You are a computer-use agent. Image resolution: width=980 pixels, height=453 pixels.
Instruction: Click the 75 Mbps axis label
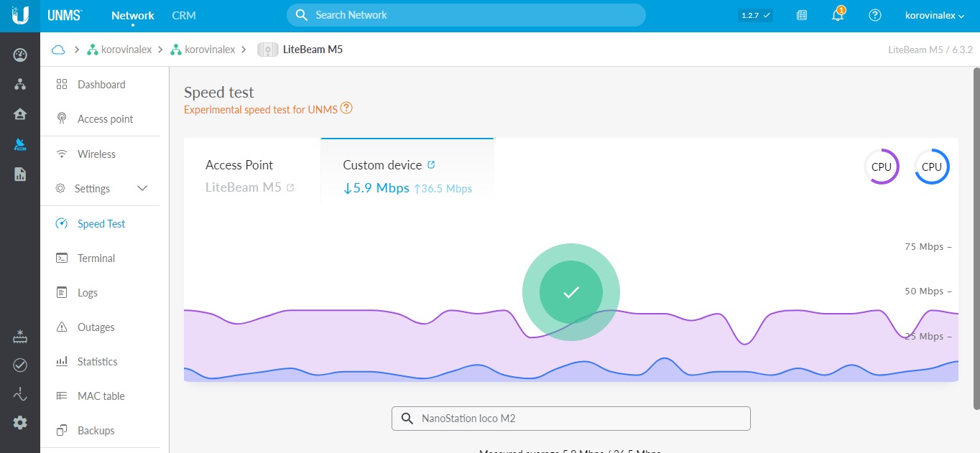[x=925, y=246]
